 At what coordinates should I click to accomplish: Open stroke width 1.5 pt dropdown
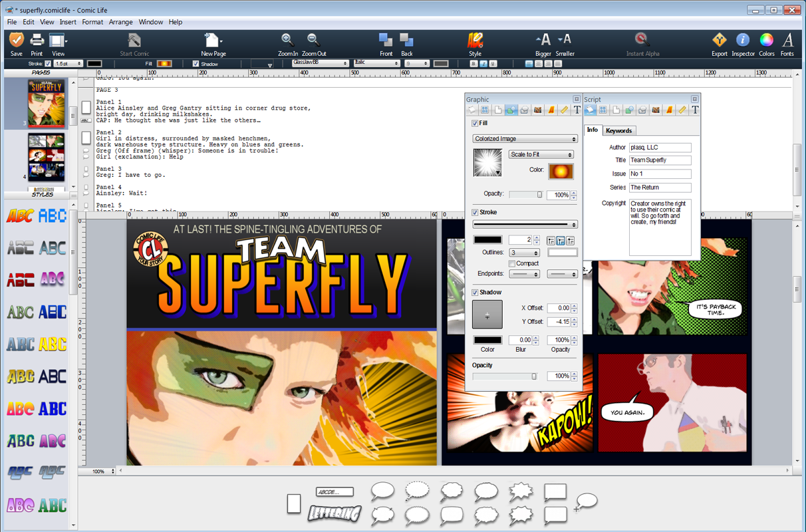tap(68, 64)
